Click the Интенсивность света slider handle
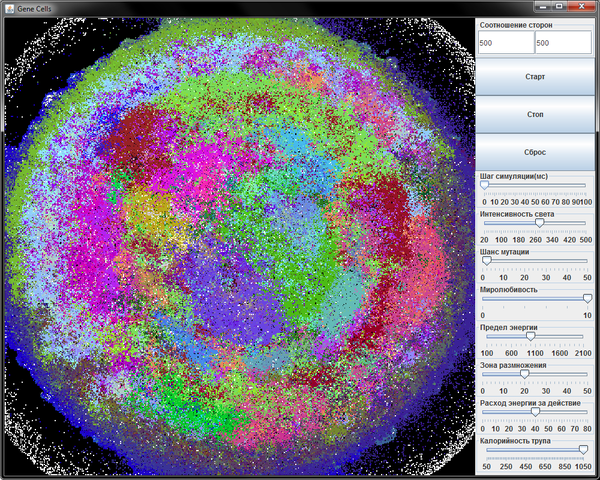 pos(540,223)
